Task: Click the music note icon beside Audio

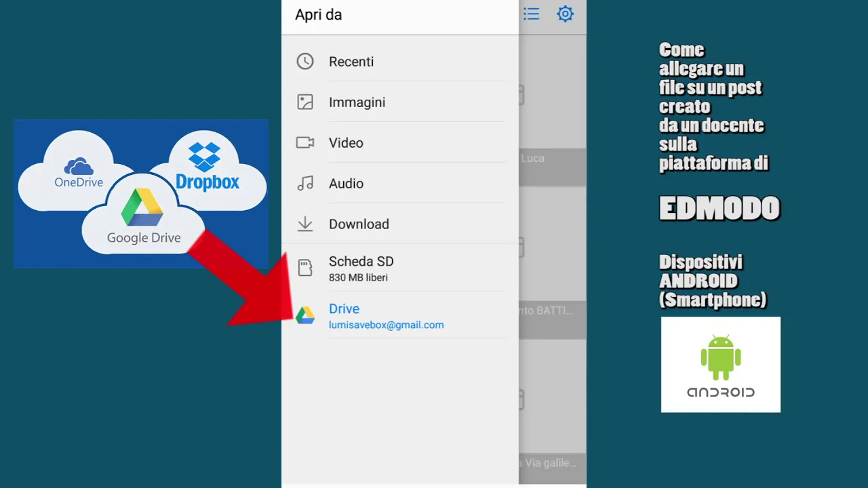Action: 305,184
